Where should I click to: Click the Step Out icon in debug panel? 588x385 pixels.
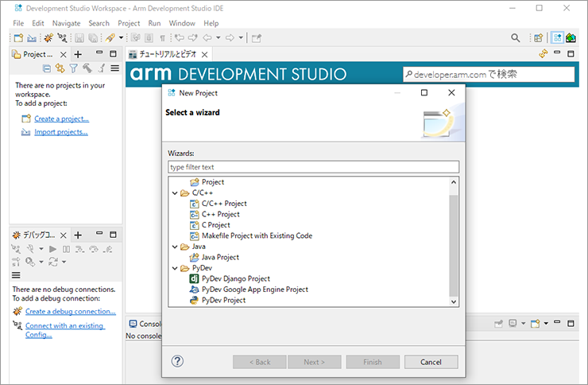coord(107,249)
